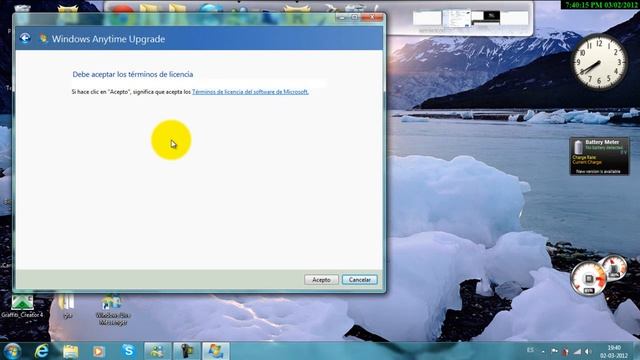Minimize the Windows Anytime Upgrade window

pos(342,17)
